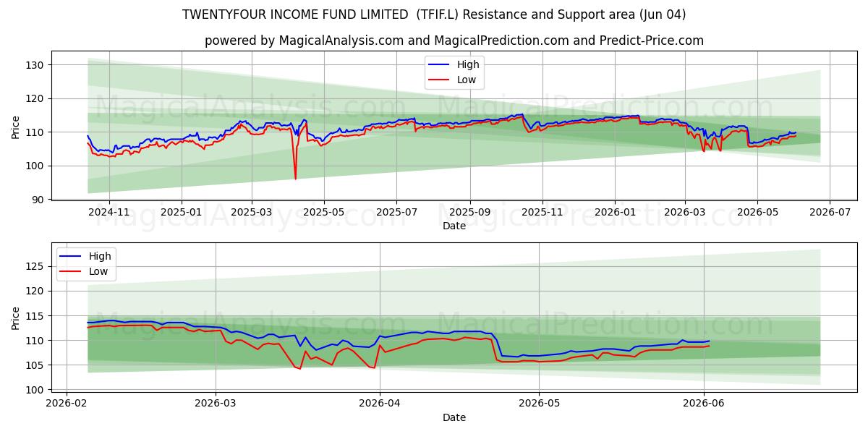Click the 'Price' axis label of bottom chart
This screenshot has height=434, width=868.
point(16,318)
